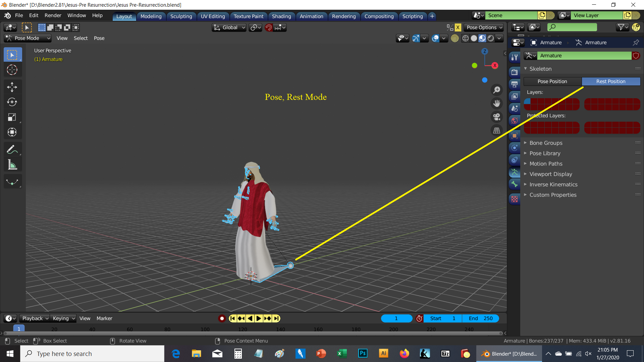The image size is (644, 362).
Task: Open Firefox from the taskbar
Action: tap(405, 354)
